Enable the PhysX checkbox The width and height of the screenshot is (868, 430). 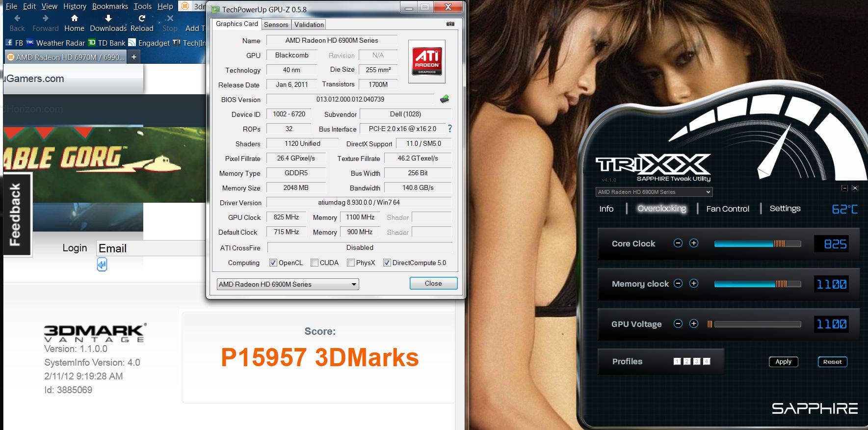(351, 263)
